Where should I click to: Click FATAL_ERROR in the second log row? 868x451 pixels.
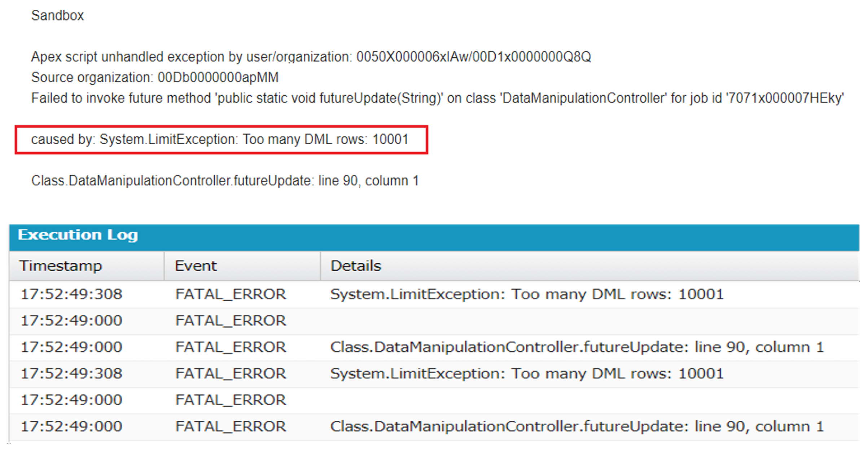pos(231,321)
